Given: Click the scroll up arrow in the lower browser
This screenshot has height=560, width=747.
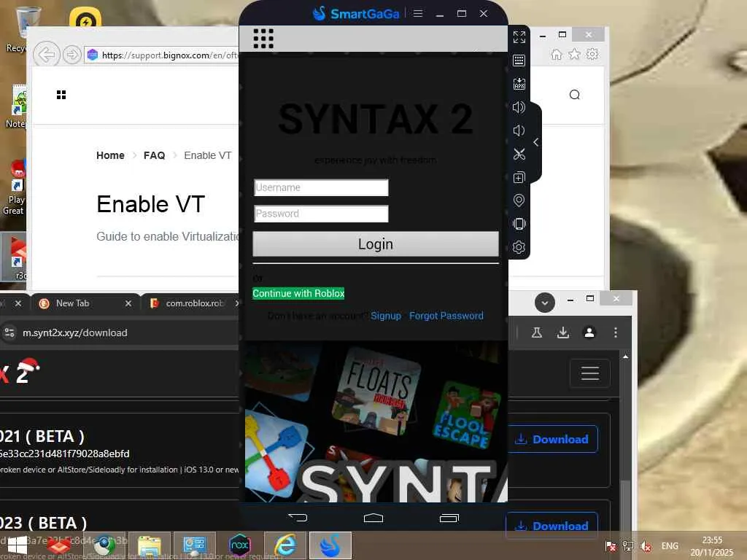Looking at the screenshot, I should pyautogui.click(x=625, y=356).
